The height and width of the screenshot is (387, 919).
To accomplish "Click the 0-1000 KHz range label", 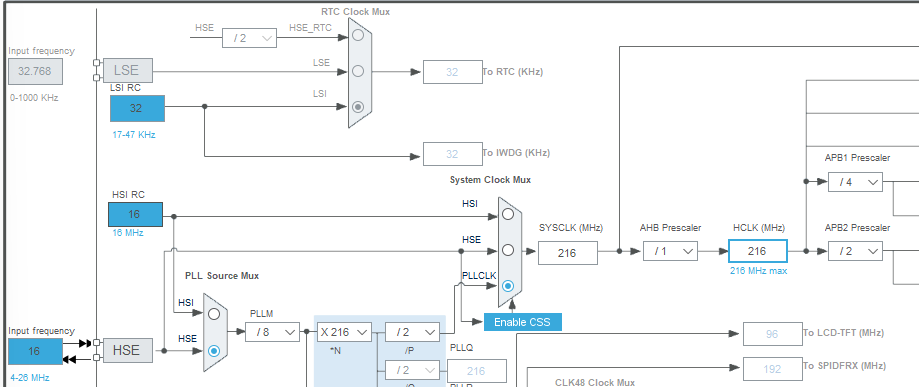I will point(34,98).
